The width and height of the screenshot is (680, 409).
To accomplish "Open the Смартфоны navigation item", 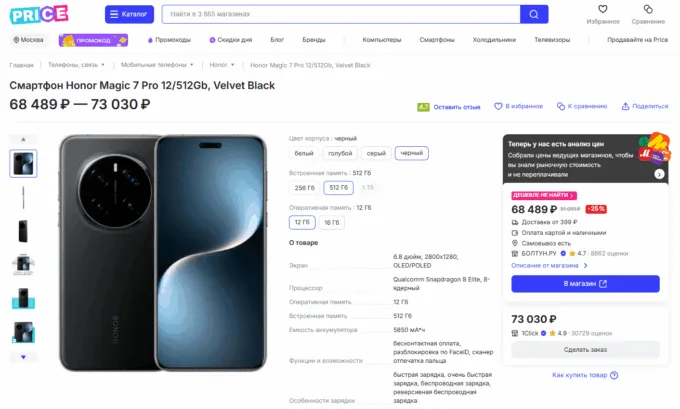I will (437, 40).
